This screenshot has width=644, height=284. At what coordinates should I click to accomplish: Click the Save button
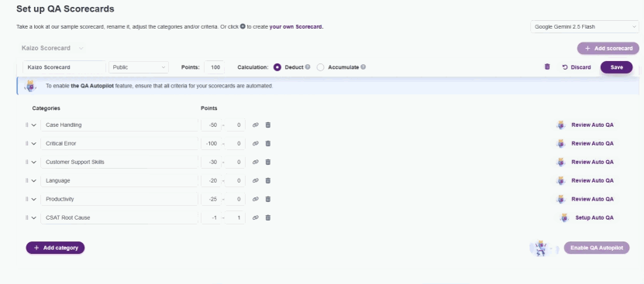(616, 67)
